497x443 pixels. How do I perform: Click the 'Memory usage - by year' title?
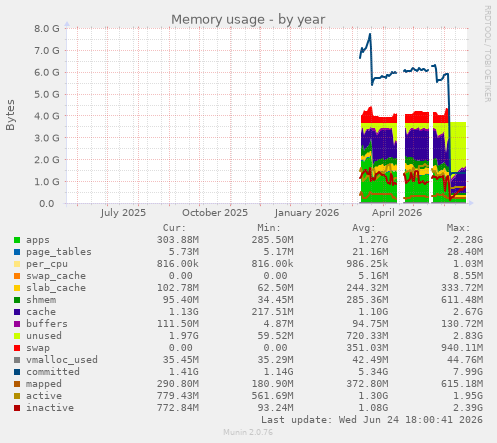(x=248, y=20)
